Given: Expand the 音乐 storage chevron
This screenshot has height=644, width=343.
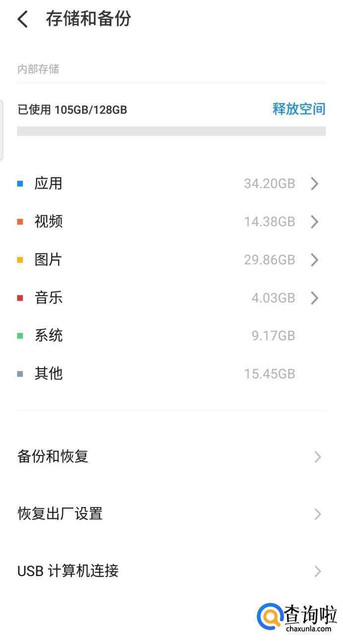Looking at the screenshot, I should coord(314,298).
